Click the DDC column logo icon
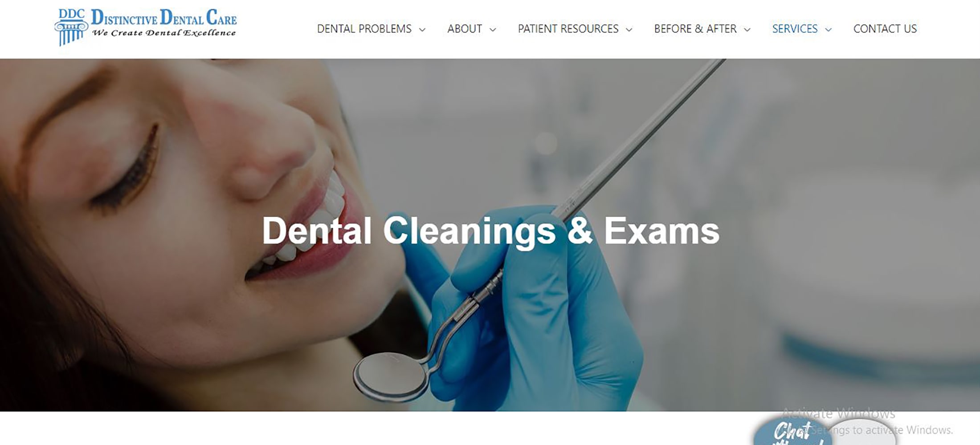 point(71,28)
